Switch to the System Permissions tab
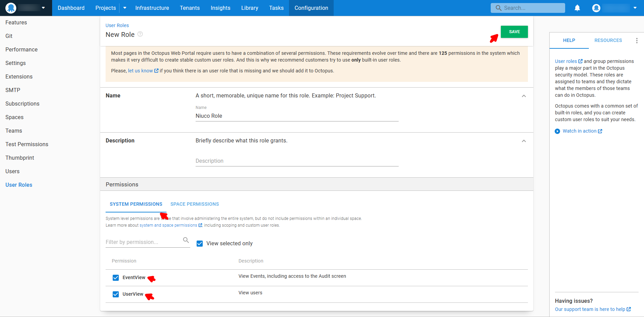 coord(136,204)
